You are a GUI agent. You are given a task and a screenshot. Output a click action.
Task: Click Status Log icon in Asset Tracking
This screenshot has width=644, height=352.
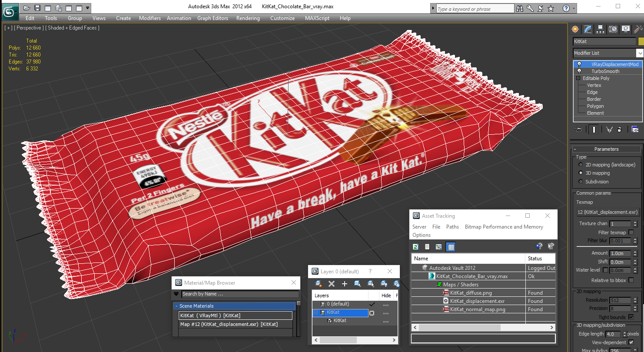427,247
